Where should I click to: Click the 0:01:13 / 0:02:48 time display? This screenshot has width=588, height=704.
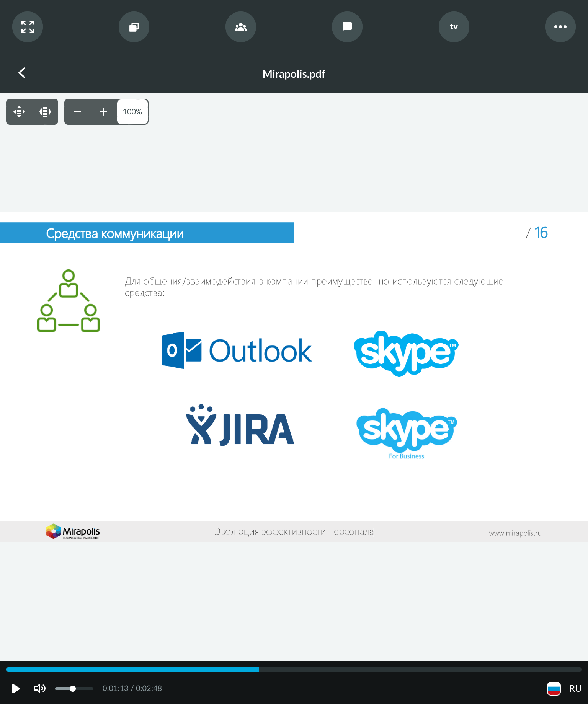pyautogui.click(x=132, y=688)
